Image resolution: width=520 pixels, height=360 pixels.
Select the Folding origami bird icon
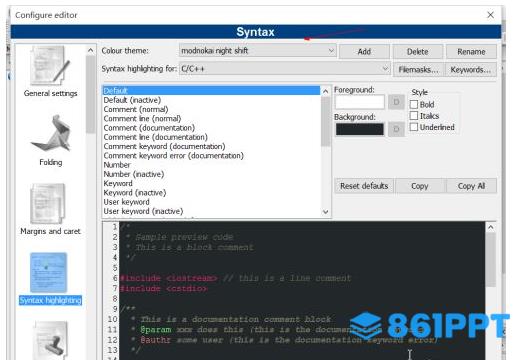coord(51,133)
